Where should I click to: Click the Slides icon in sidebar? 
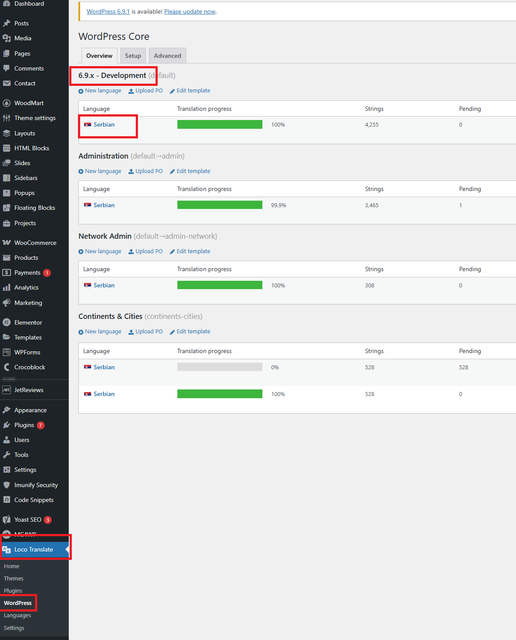[x=7, y=163]
